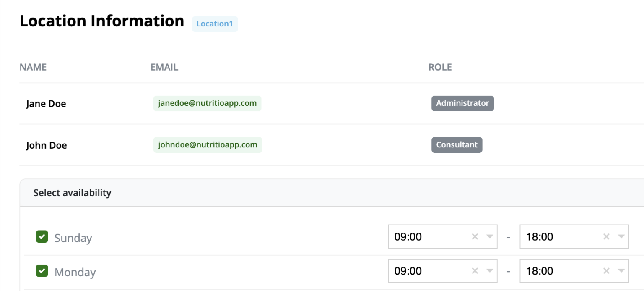Click the ROLE column header
The image size is (644, 291).
point(440,67)
